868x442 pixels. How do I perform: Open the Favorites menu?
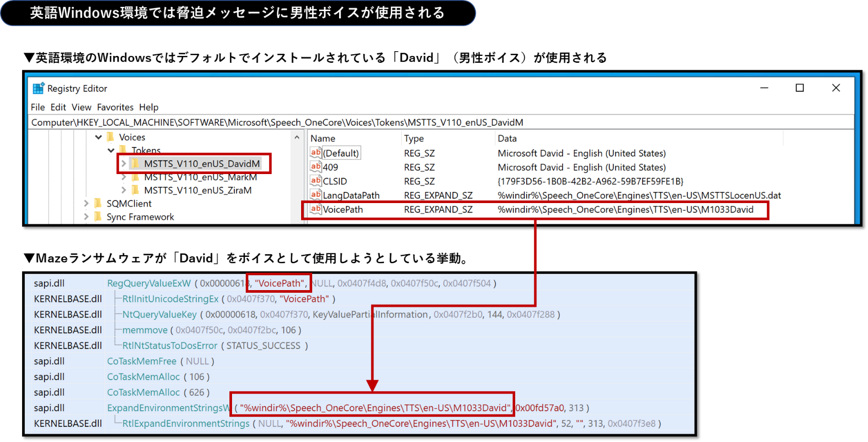[x=115, y=107]
